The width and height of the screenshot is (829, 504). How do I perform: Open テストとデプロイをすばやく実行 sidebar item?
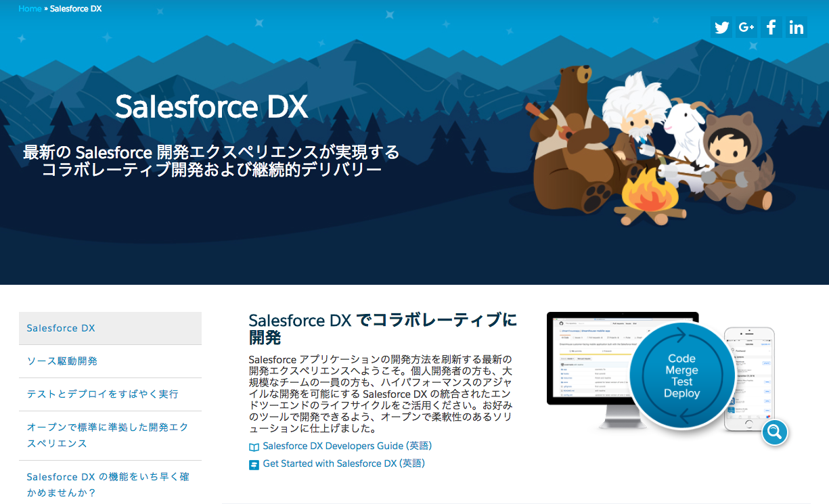tap(110, 394)
